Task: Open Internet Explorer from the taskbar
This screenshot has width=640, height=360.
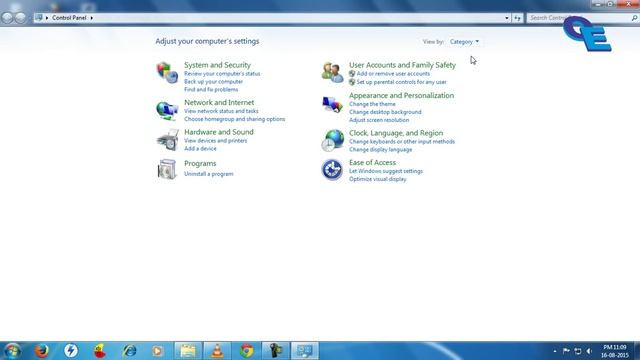Action: (130, 351)
